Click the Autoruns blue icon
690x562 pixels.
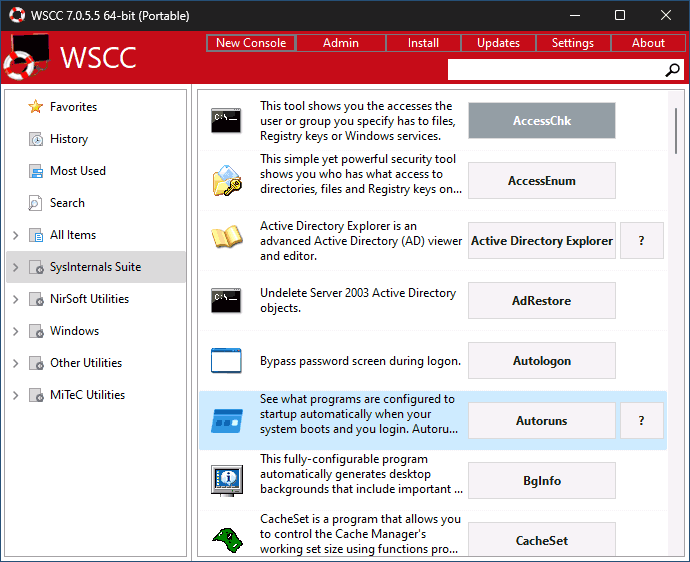227,421
